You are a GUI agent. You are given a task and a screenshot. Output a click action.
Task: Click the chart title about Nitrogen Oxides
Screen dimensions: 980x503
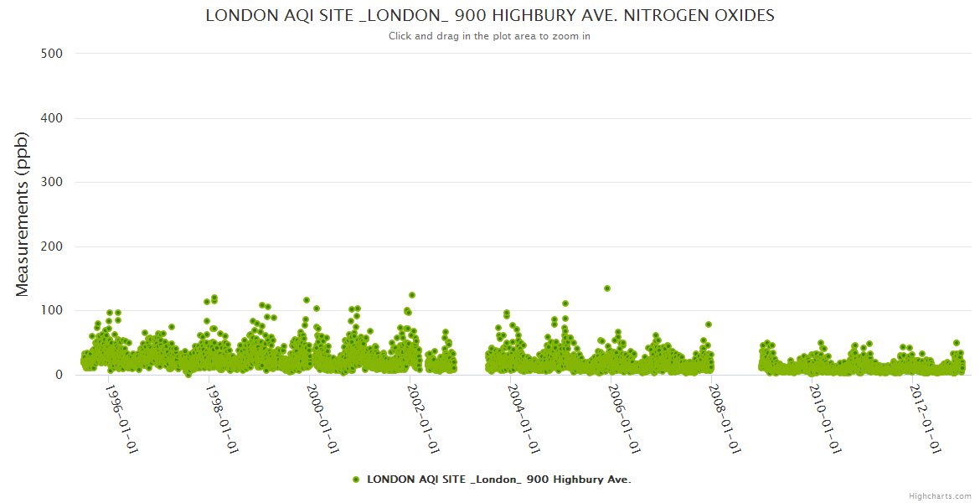pos(490,16)
